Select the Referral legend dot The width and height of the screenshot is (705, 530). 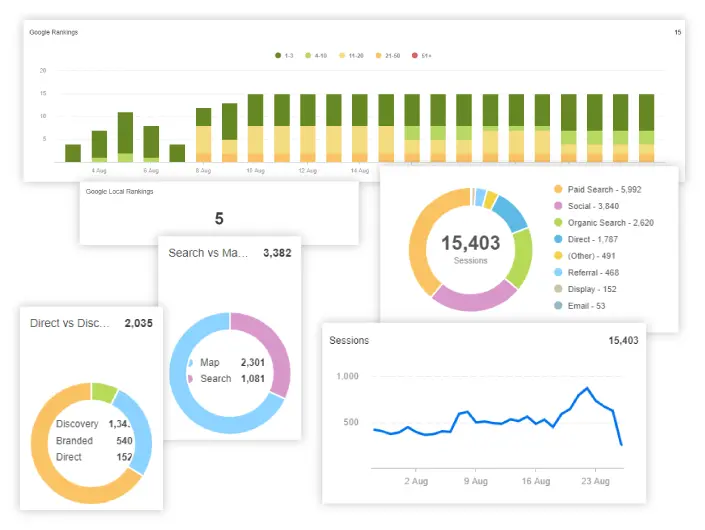tap(557, 272)
